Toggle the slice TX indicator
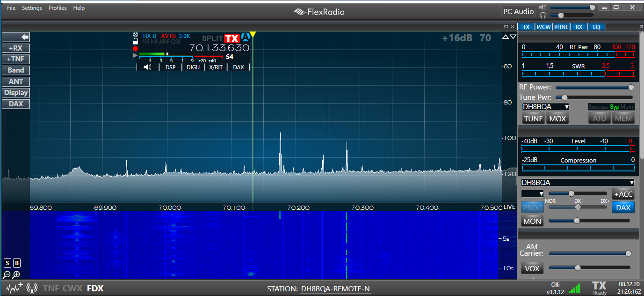The image size is (644, 296). (232, 38)
